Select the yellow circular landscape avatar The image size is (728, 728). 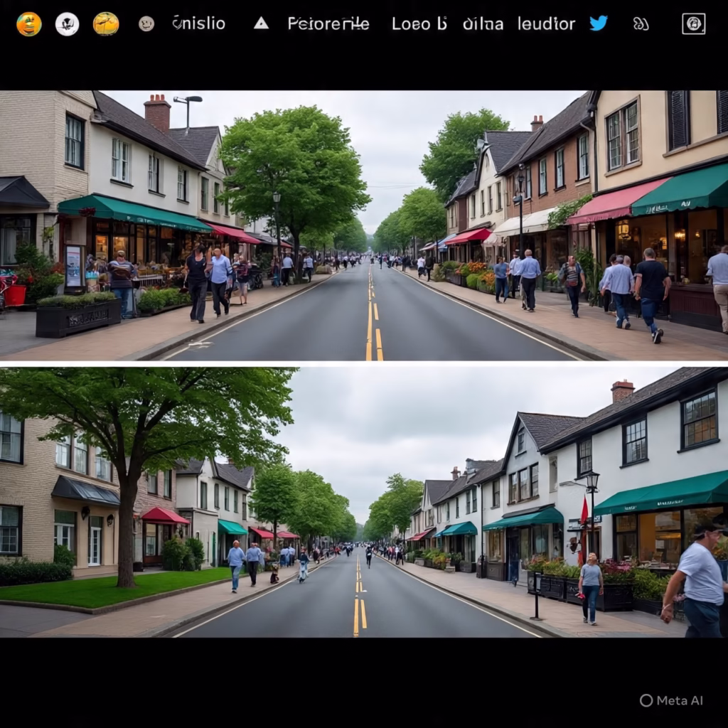point(106,23)
